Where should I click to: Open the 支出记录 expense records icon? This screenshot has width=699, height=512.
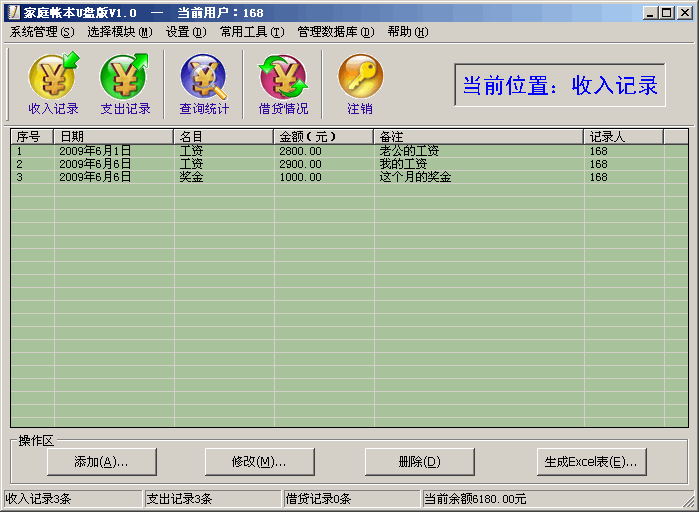(x=125, y=84)
